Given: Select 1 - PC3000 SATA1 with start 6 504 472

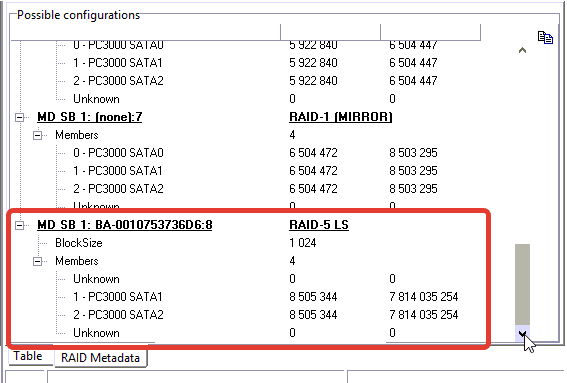Looking at the screenshot, I should click(x=118, y=171).
